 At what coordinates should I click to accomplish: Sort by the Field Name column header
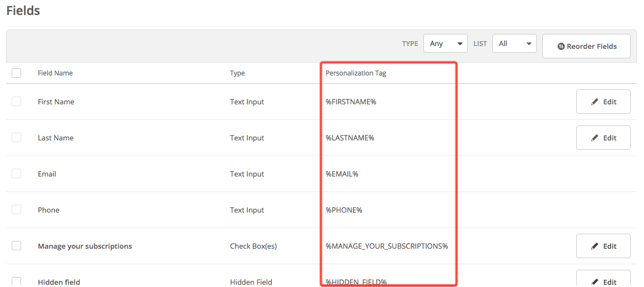(55, 73)
